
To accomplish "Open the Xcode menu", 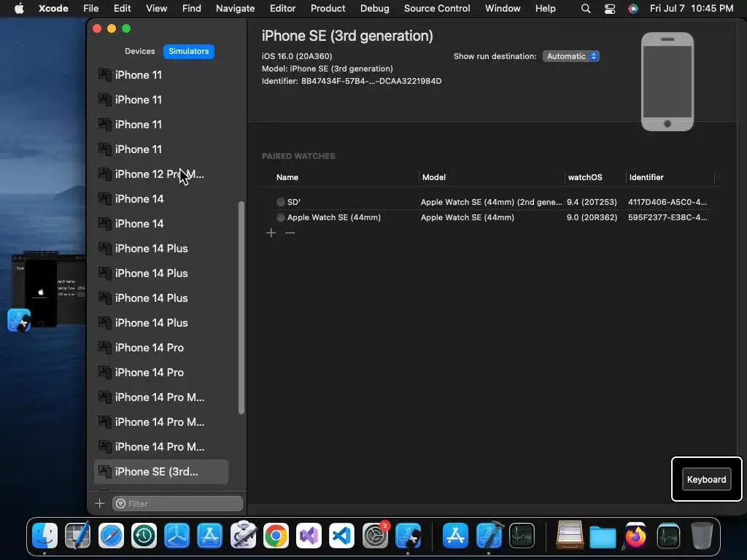I will [x=53, y=9].
